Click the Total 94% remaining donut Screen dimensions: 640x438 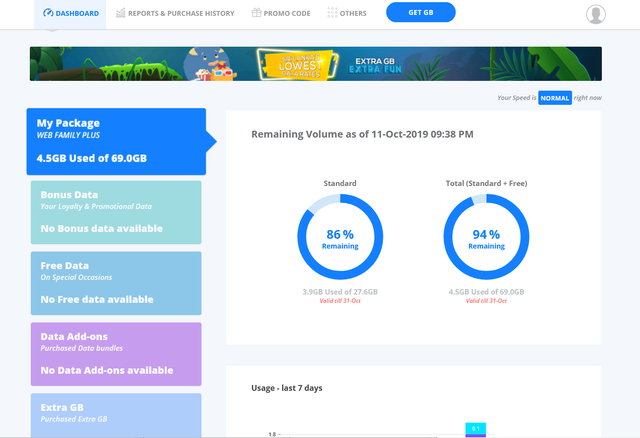[486, 237]
